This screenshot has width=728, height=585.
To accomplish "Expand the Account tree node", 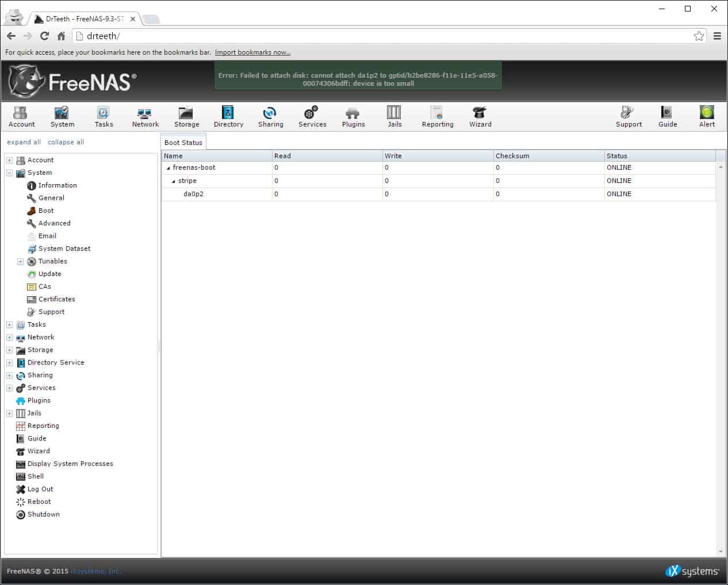I will (9, 160).
